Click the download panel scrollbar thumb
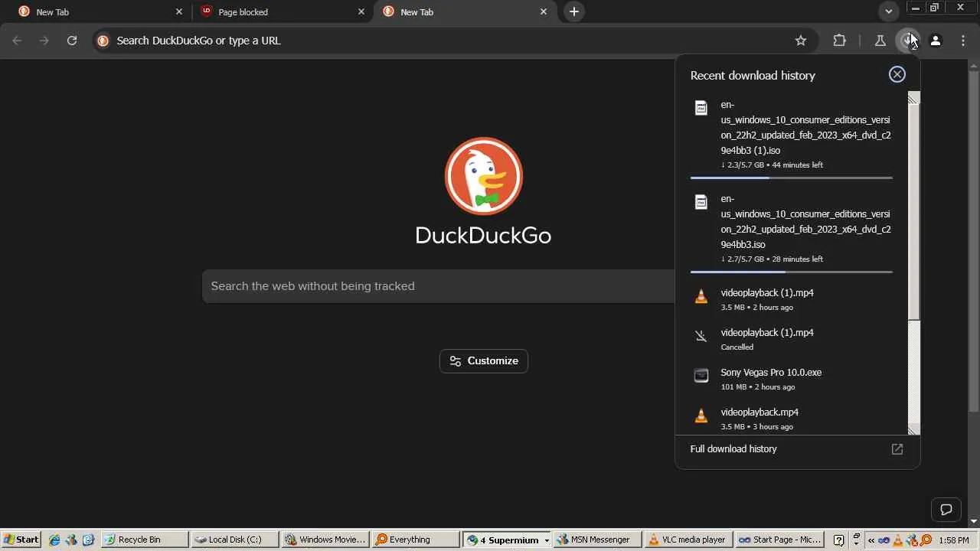This screenshot has height=551, width=980. (913, 211)
